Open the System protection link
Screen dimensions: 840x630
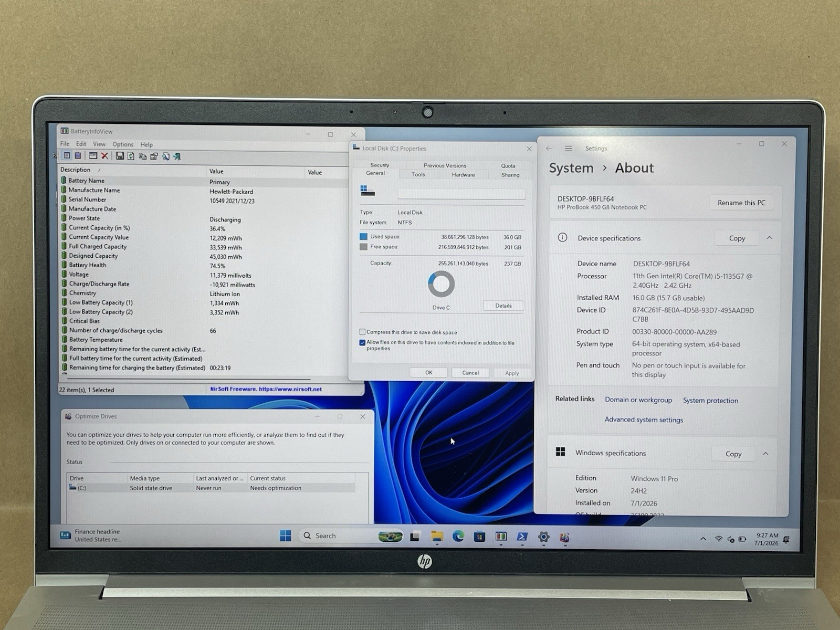click(x=710, y=401)
